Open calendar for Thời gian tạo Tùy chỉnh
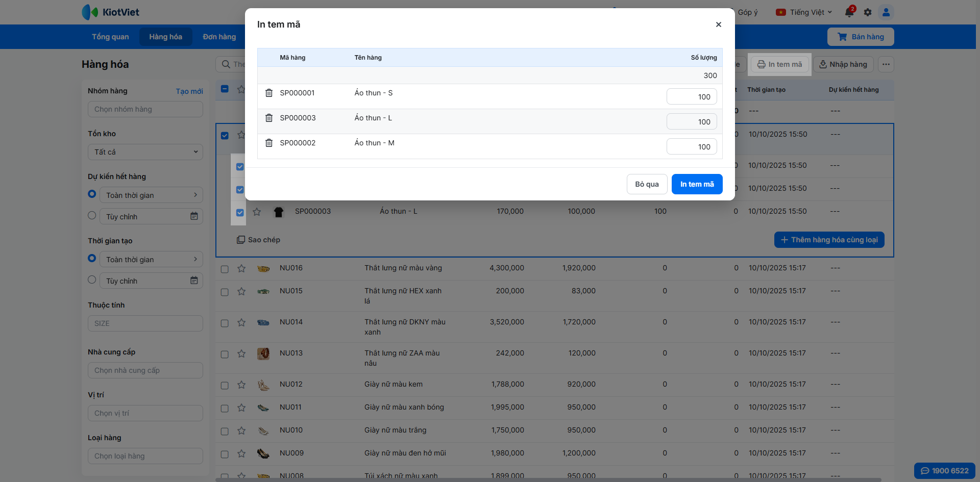Image resolution: width=980 pixels, height=482 pixels. pyautogui.click(x=194, y=281)
